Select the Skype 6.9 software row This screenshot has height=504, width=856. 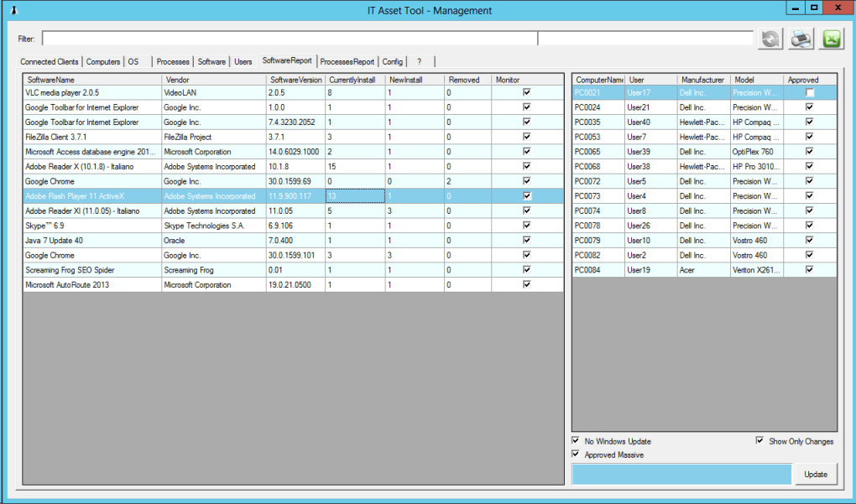(x=92, y=226)
